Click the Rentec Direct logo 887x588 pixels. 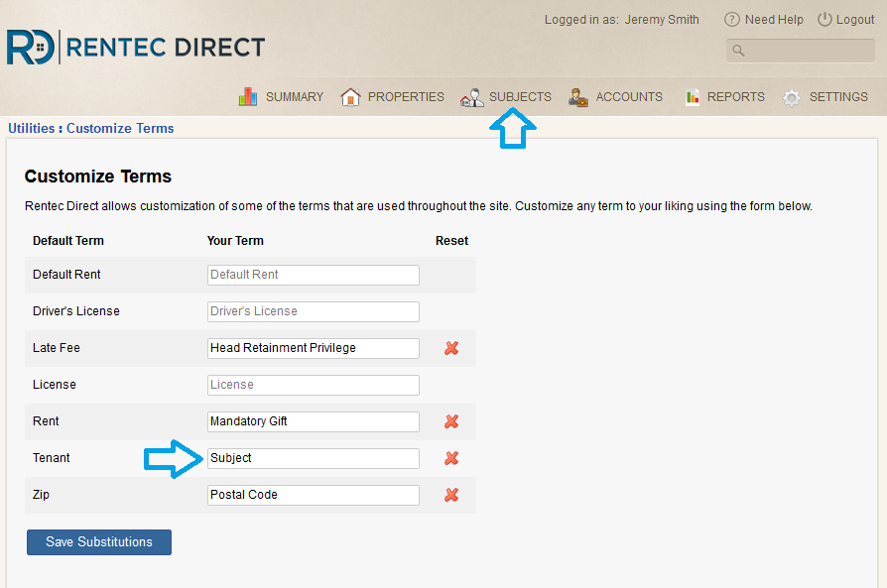pyautogui.click(x=136, y=47)
